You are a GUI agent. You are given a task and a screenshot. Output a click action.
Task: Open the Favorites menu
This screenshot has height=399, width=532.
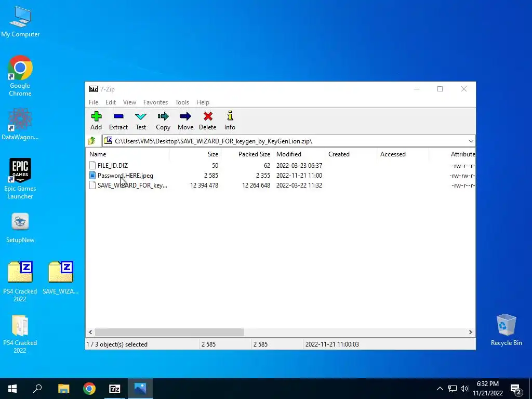pos(155,102)
